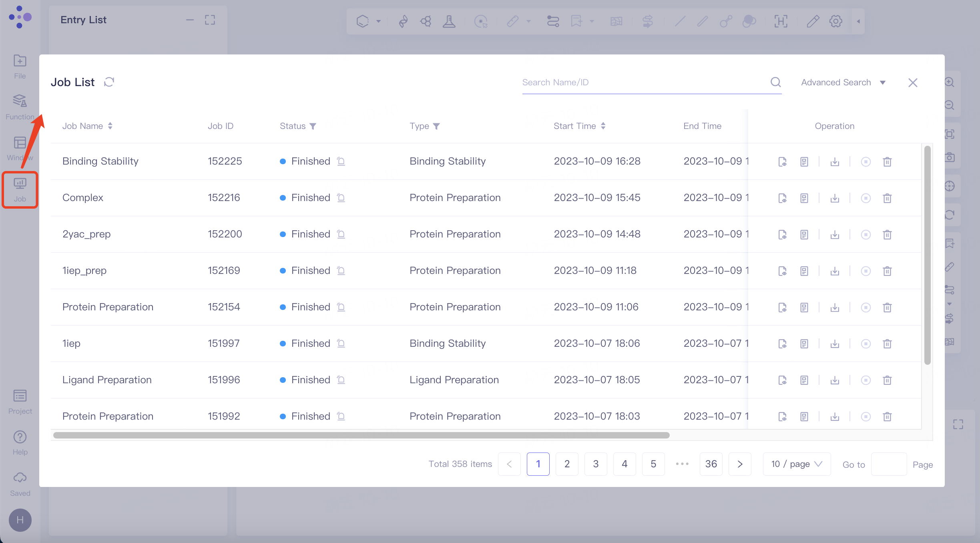Open report for the 1iep_prep job
980x543 pixels.
pos(804,271)
